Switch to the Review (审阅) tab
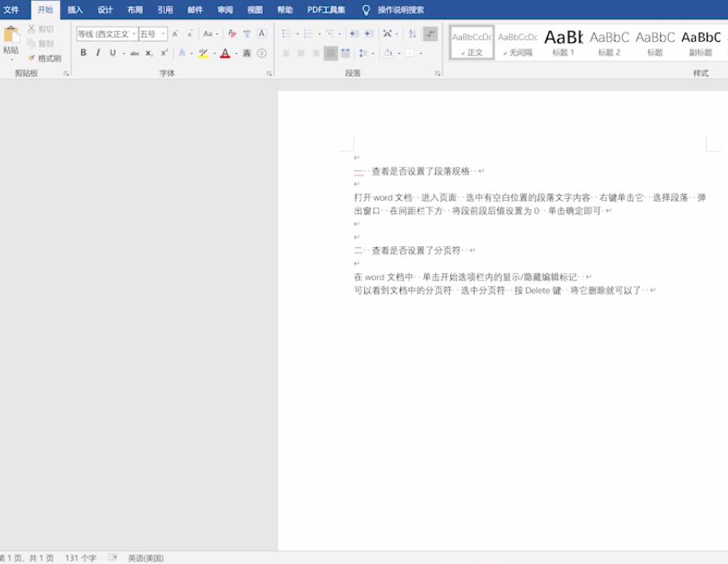 (x=225, y=9)
